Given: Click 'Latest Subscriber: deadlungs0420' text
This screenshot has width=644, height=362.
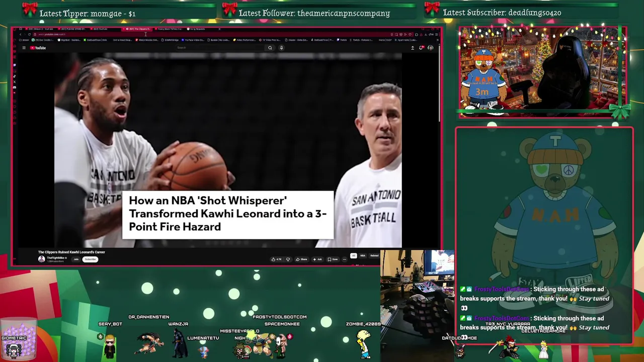Looking at the screenshot, I should 502,13.
